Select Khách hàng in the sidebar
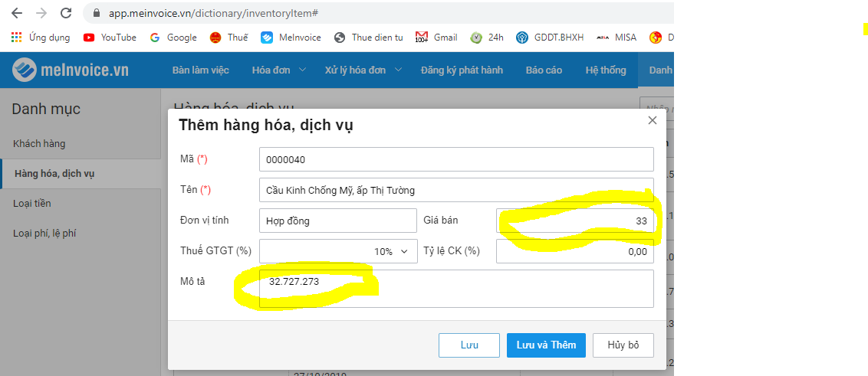 (39, 144)
